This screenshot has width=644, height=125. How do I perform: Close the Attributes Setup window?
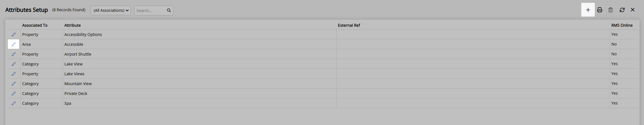pyautogui.click(x=632, y=10)
